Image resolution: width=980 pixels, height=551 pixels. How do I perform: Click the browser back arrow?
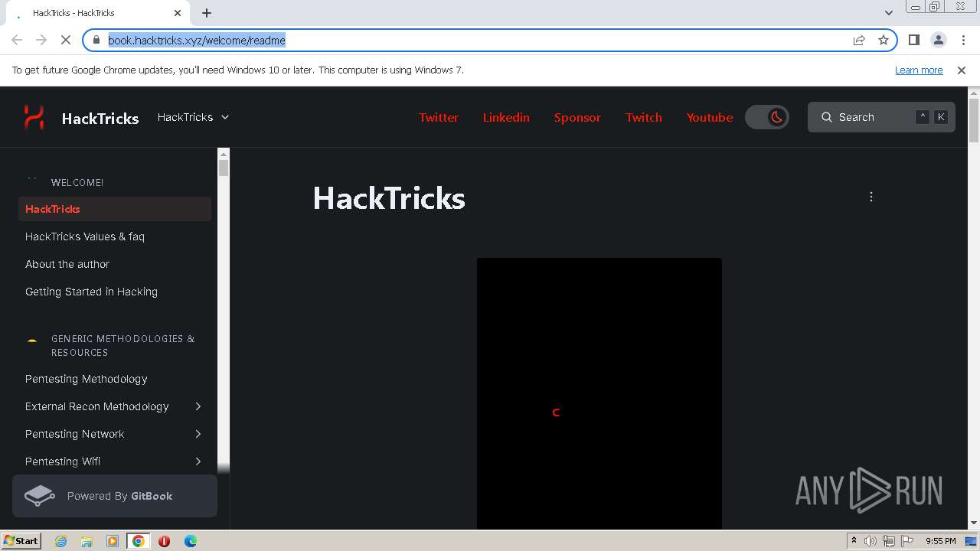[17, 40]
